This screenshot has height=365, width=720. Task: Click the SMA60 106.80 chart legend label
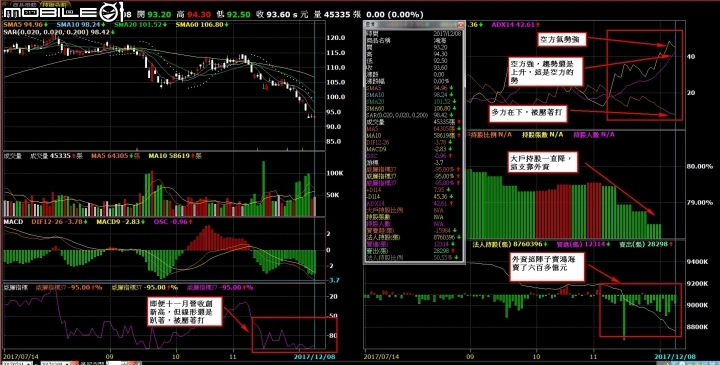click(202, 24)
